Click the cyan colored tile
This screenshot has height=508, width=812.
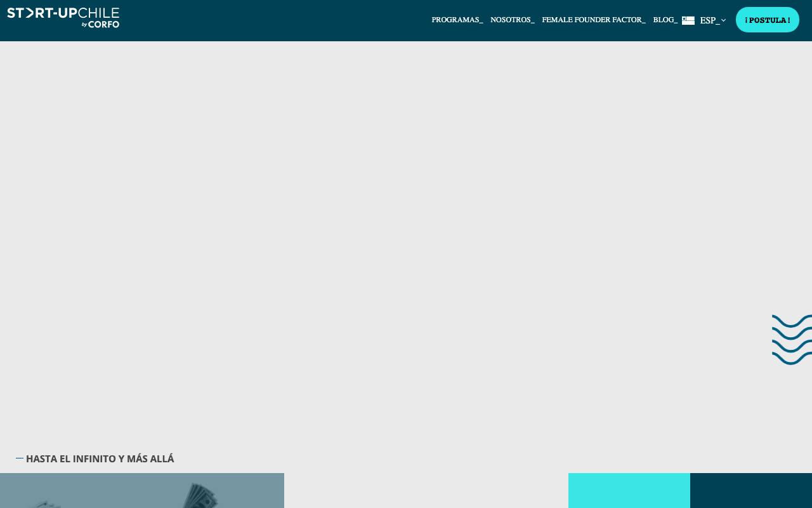(629, 490)
